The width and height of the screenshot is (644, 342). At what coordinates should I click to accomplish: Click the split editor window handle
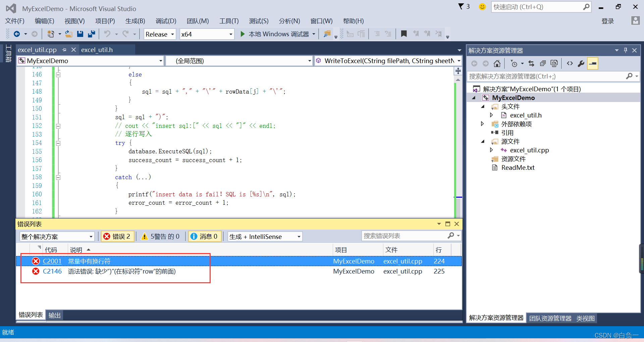[x=458, y=71]
